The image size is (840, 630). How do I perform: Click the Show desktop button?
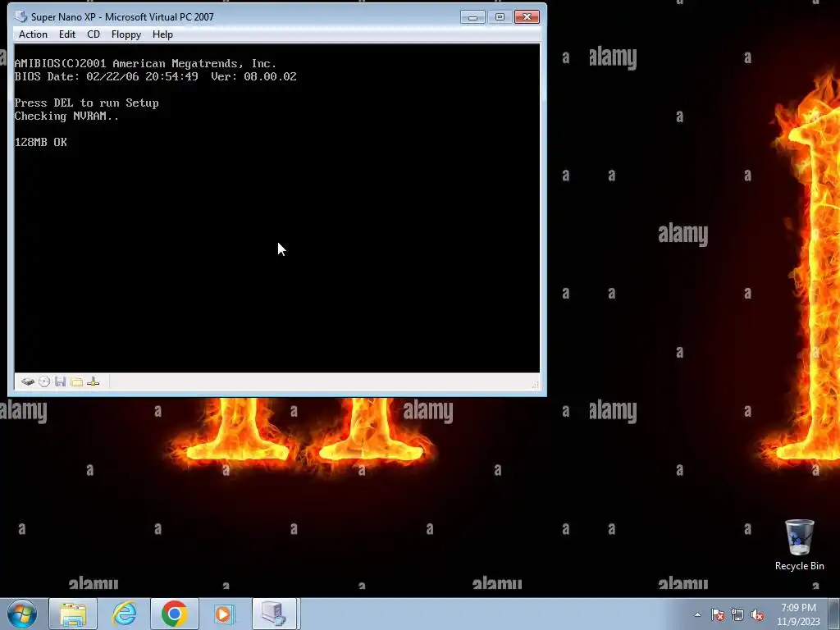click(834, 614)
